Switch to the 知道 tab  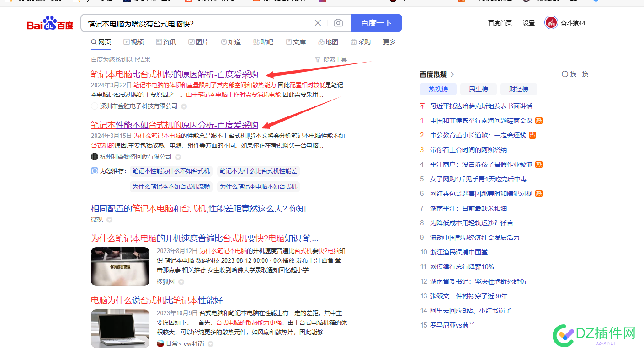[231, 42]
